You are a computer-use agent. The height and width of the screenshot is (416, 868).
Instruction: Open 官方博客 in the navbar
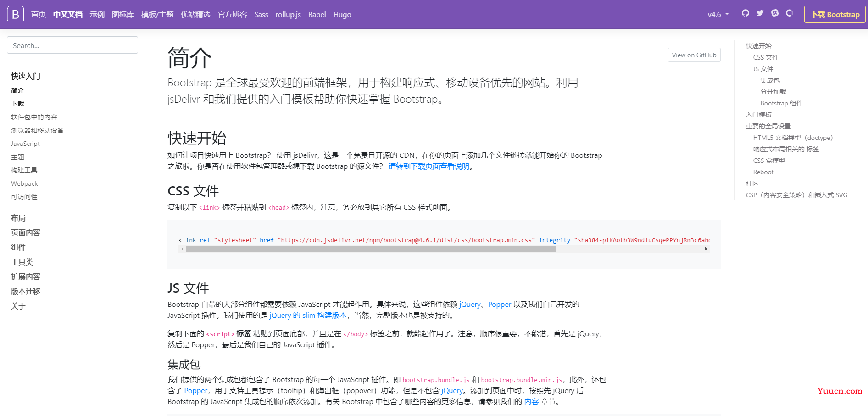point(232,14)
